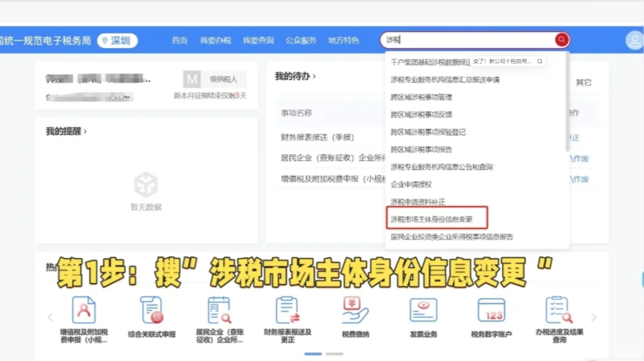Open 我要办税 menu
Screen dimensions: 644x361
[x=215, y=41]
